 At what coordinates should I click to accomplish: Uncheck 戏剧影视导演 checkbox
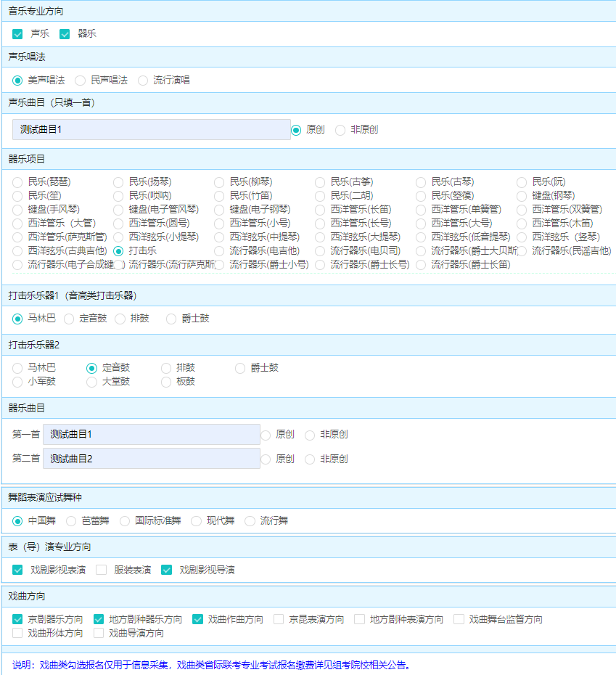pos(167,570)
